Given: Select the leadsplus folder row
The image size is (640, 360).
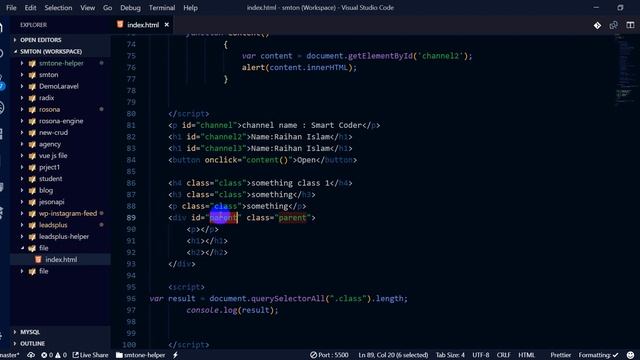Looking at the screenshot, I should coord(60,225).
